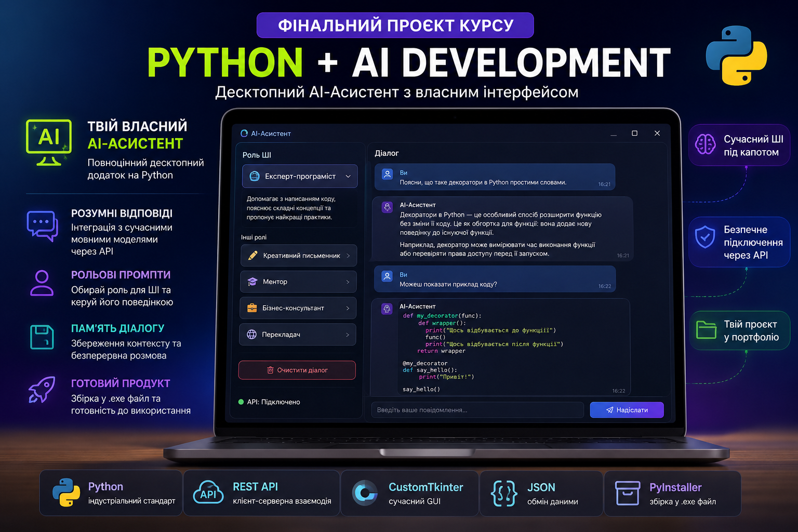Click AI avatar on the code example message
The image size is (798, 532).
pyautogui.click(x=387, y=309)
